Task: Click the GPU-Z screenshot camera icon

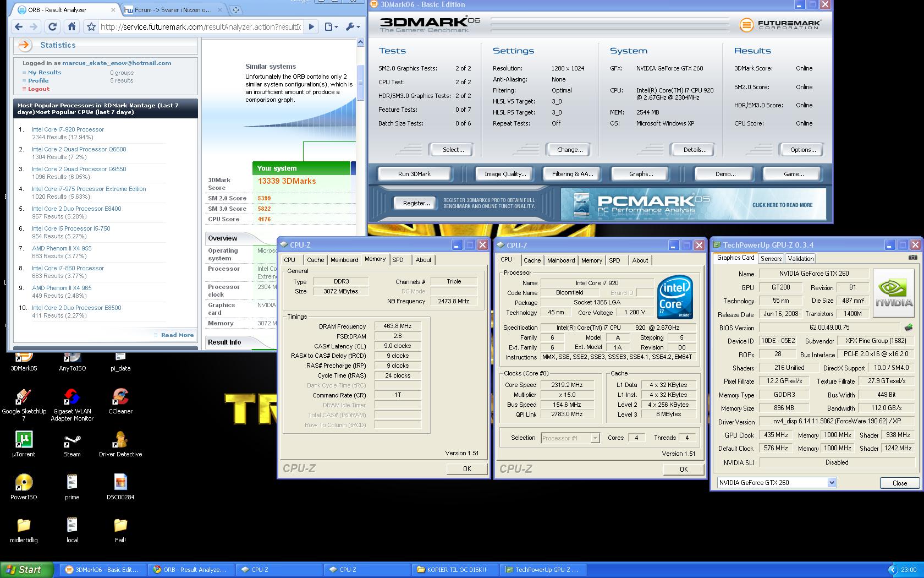Action: point(912,258)
